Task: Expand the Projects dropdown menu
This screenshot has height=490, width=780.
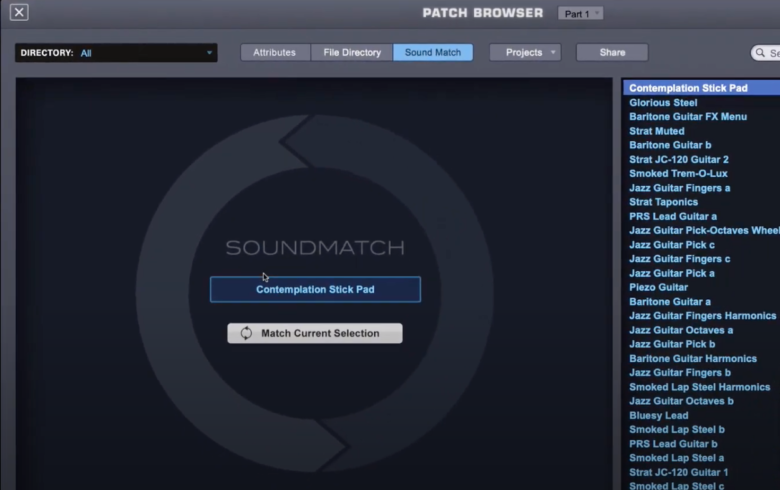Action: (x=525, y=52)
